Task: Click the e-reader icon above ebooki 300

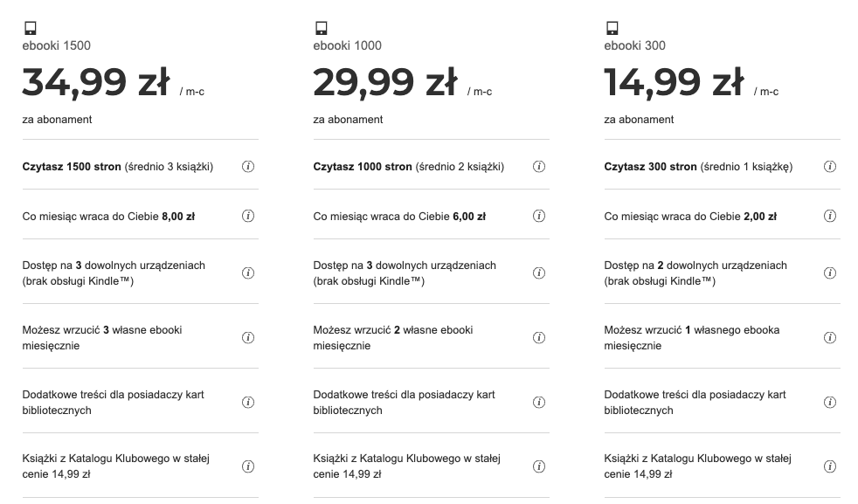Action: pyautogui.click(x=612, y=28)
